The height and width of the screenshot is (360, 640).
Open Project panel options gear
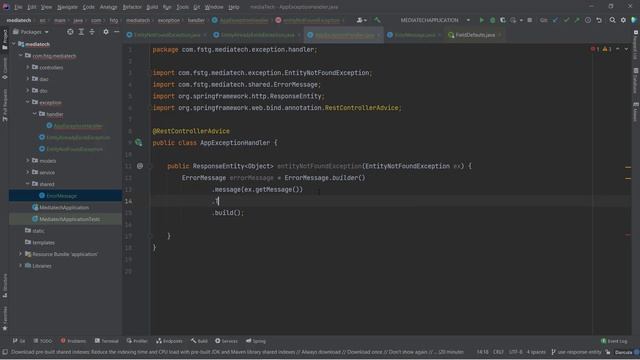106,31
